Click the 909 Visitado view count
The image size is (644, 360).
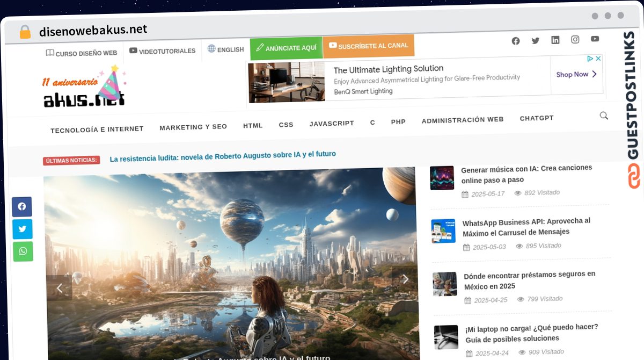pos(546,352)
